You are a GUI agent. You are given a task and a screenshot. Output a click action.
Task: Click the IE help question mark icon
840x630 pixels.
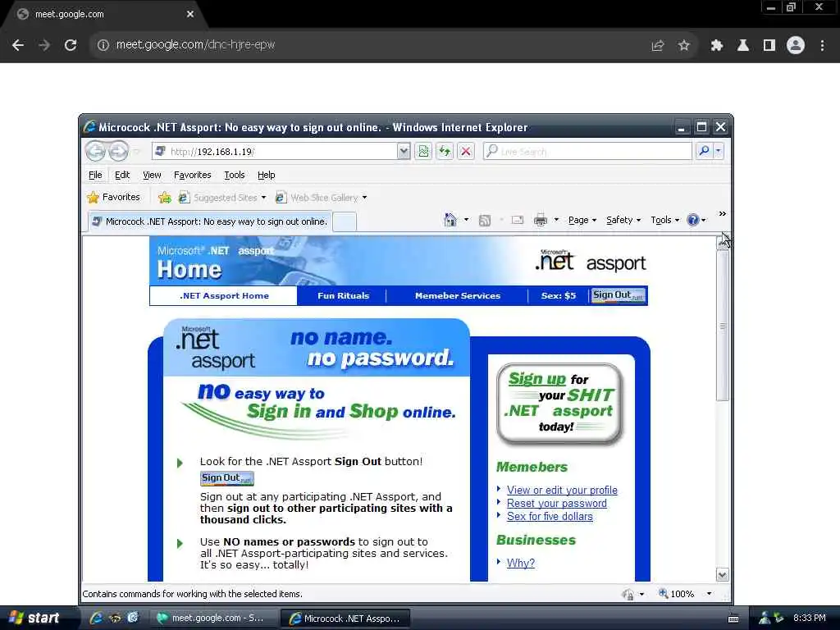point(692,220)
